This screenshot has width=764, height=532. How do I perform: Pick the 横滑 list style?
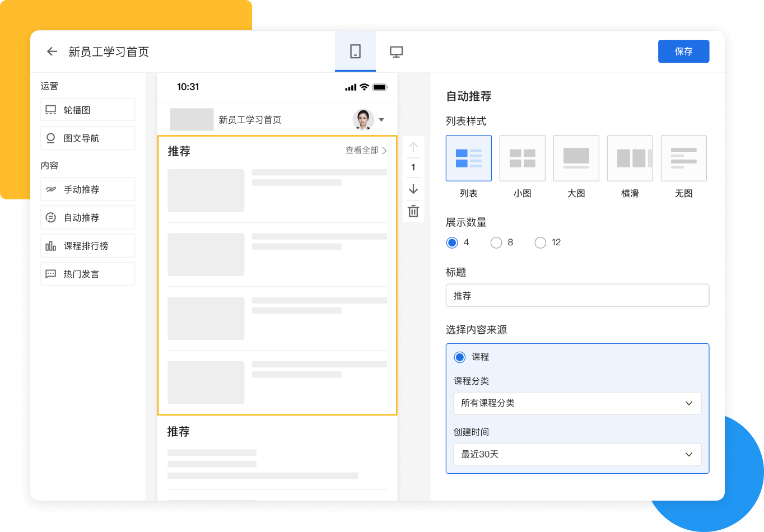click(x=630, y=158)
